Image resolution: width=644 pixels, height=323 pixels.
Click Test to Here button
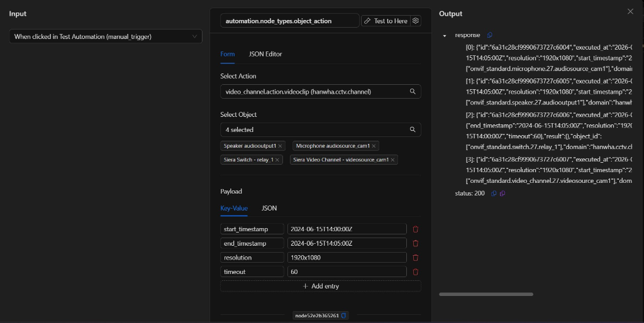click(x=386, y=21)
